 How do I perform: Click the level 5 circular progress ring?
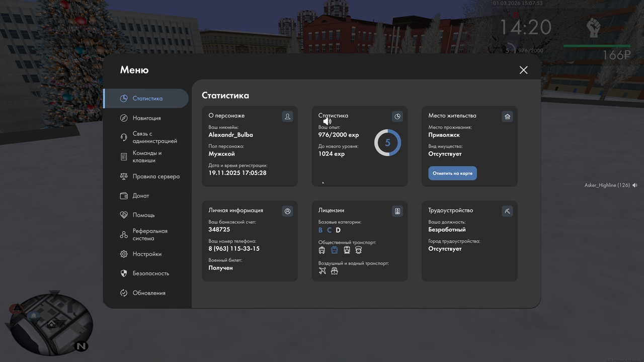387,143
